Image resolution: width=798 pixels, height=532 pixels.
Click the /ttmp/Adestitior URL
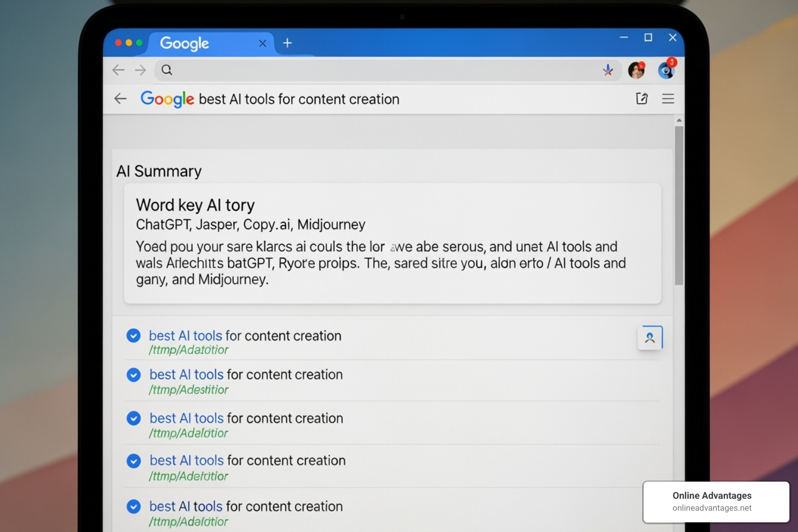tap(189, 390)
